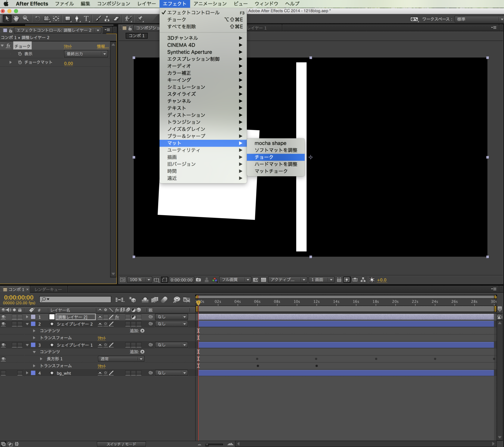This screenshot has height=447, width=504.
Task: Hide シェイプレイヤー 1 layer visibility
Action: pyautogui.click(x=3, y=345)
